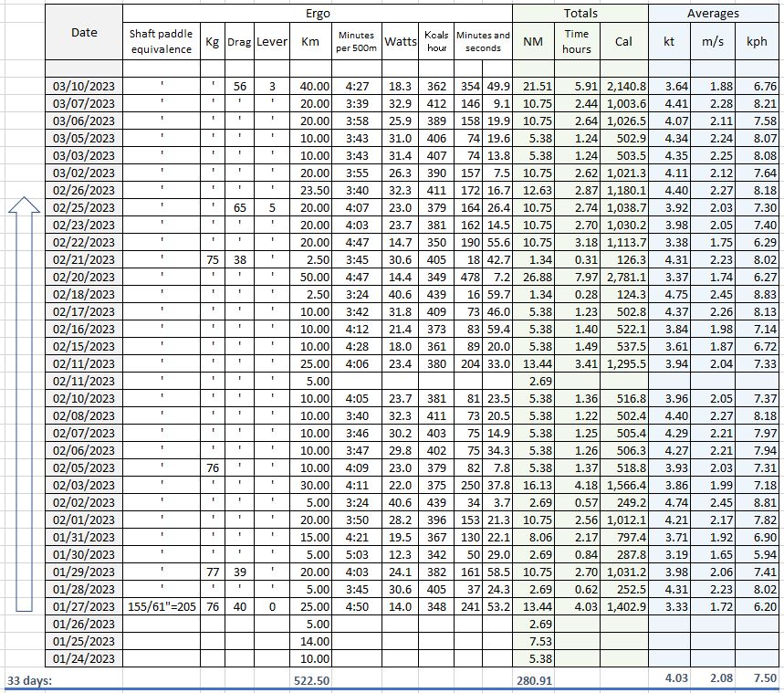
Task: Click the Totals group header cell
Action: click(580, 14)
